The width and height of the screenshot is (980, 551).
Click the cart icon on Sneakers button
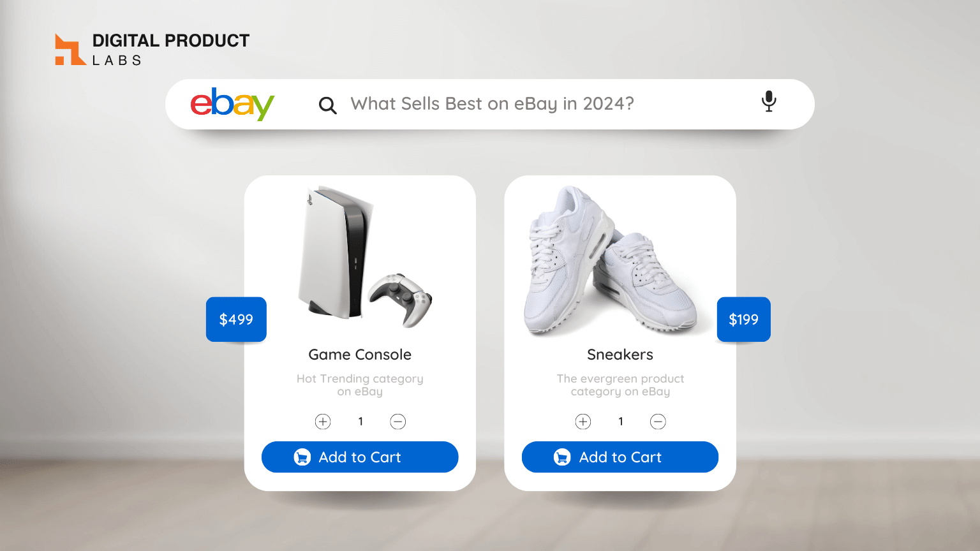(562, 457)
